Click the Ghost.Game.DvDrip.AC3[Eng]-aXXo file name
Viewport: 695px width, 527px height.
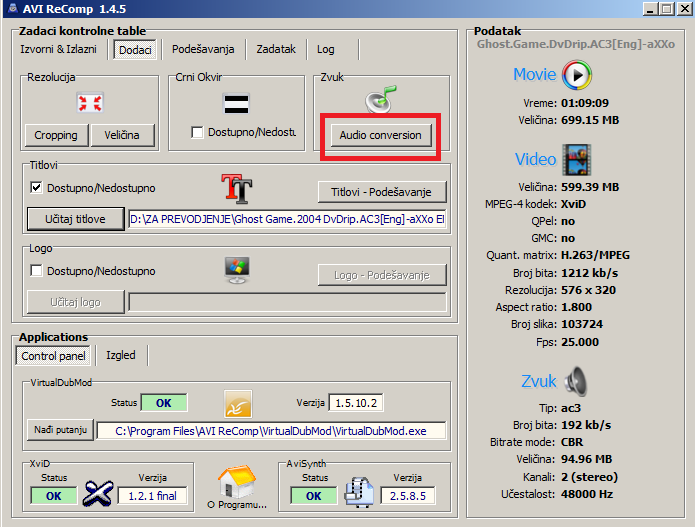coord(576,44)
